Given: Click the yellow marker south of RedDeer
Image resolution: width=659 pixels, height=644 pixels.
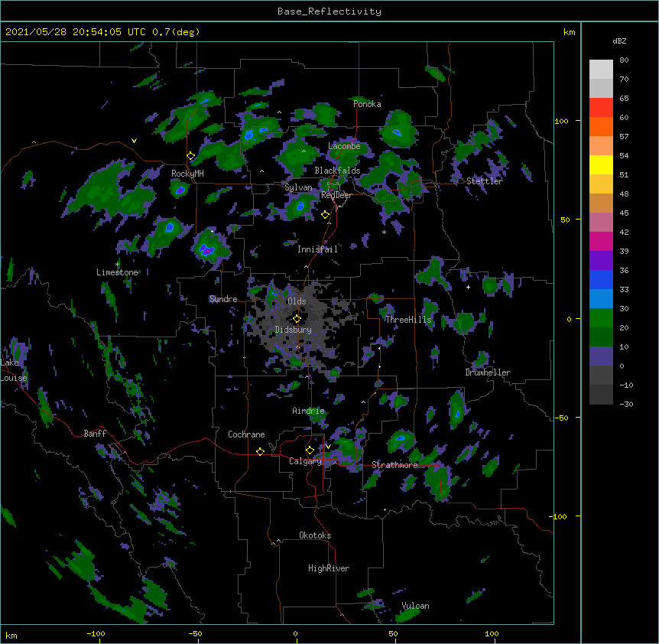Looking at the screenshot, I should tap(325, 215).
